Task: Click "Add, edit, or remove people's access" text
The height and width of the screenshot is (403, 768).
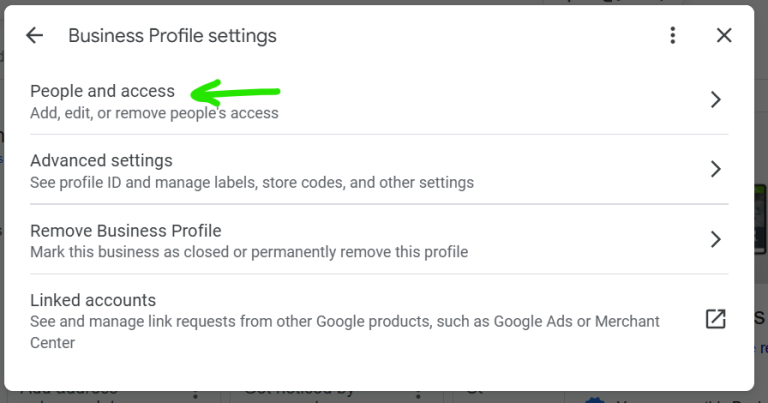Action: coord(154,113)
